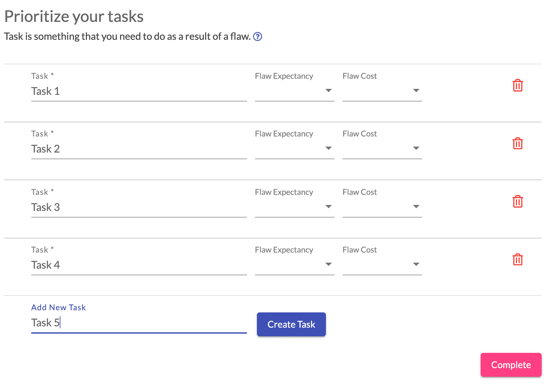Delete Task 4 with trash icon
The height and width of the screenshot is (392, 549).
pos(517,259)
